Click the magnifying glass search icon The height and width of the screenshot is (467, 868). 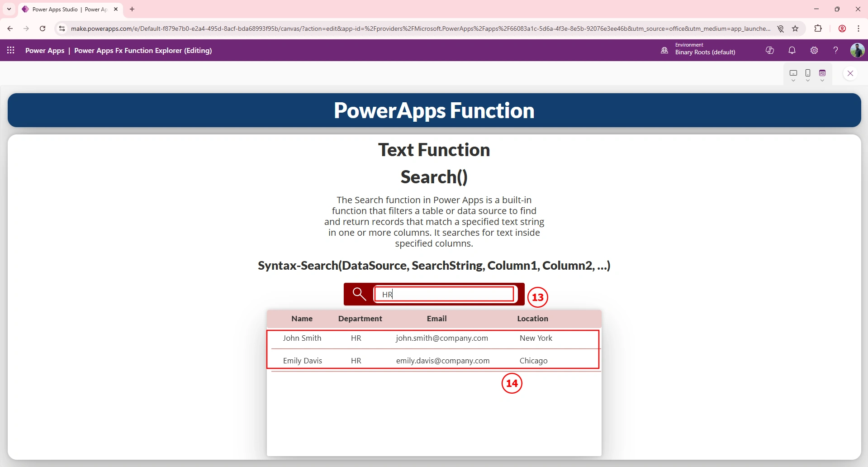[359, 294]
